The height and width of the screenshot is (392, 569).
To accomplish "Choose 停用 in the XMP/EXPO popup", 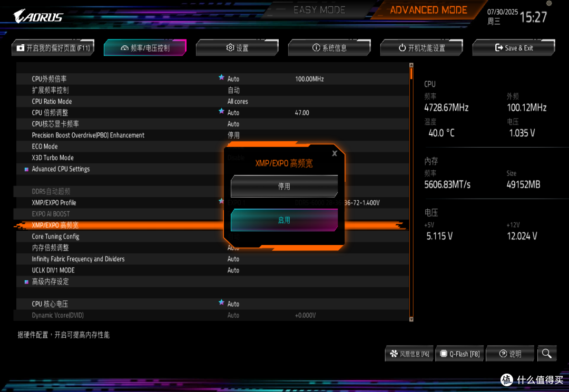I will 284,186.
